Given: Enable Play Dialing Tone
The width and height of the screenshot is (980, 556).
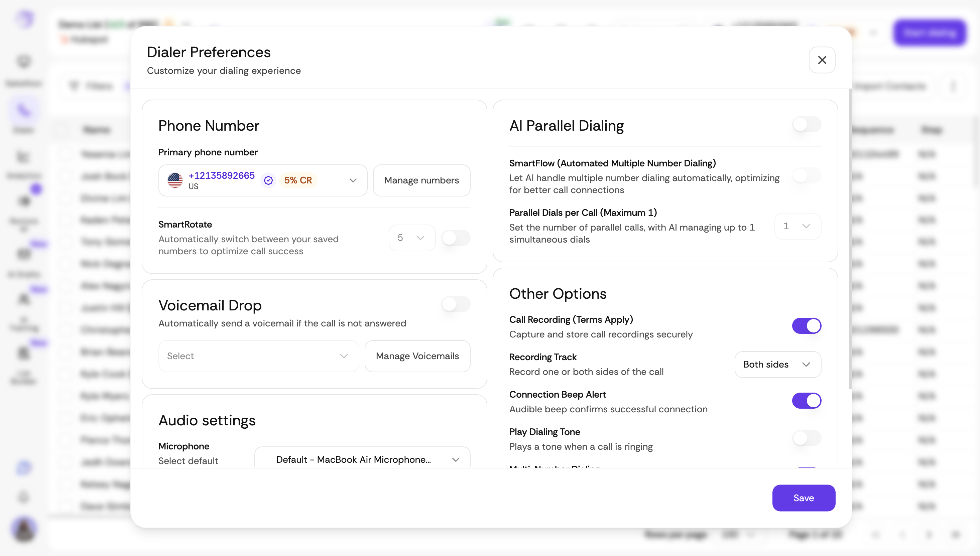Looking at the screenshot, I should pos(806,438).
